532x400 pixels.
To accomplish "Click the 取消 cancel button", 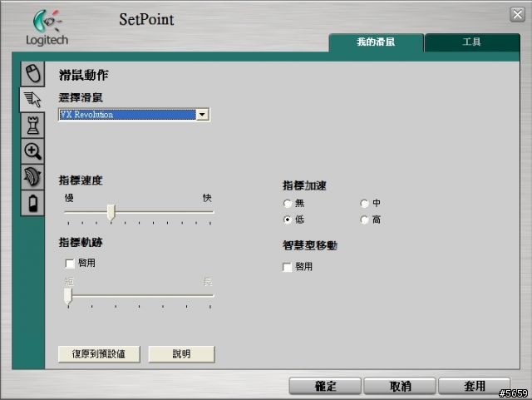I will click(400, 386).
